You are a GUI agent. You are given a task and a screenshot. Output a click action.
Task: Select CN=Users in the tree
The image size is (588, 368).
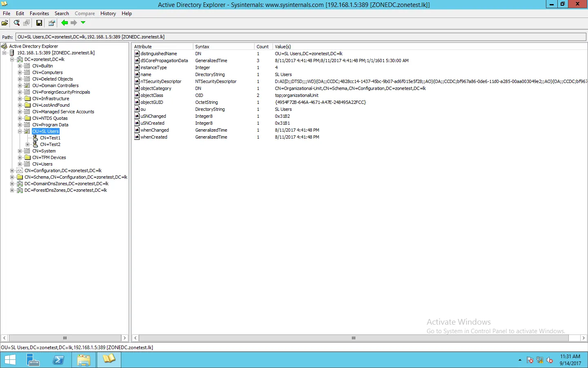click(42, 164)
